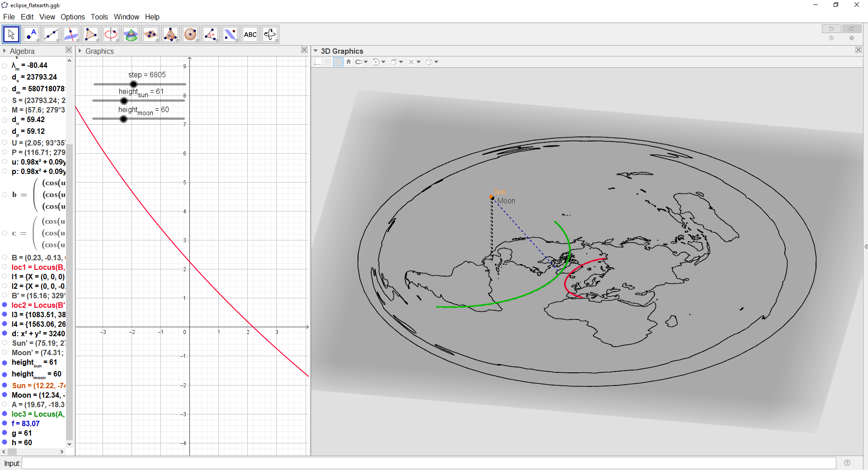The height and width of the screenshot is (470, 868).
Task: Select the g = 61 entry
Action: pyautogui.click(x=22, y=433)
